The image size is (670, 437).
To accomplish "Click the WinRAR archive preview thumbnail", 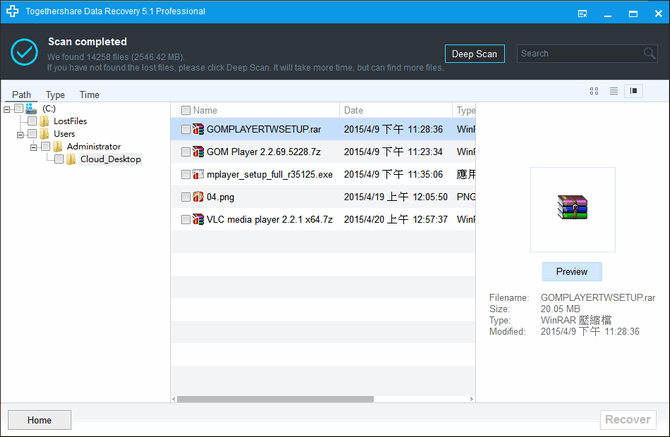I will pos(573,207).
